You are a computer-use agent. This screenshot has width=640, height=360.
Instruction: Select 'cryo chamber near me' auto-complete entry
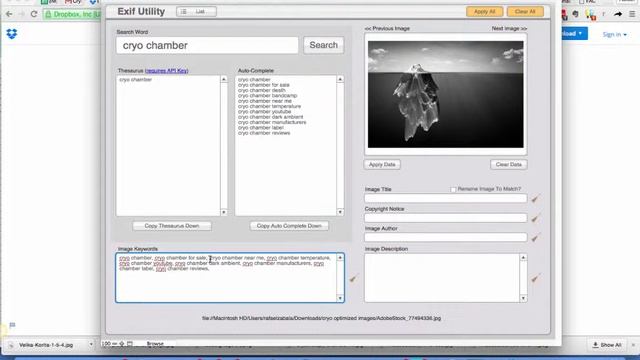(x=264, y=101)
